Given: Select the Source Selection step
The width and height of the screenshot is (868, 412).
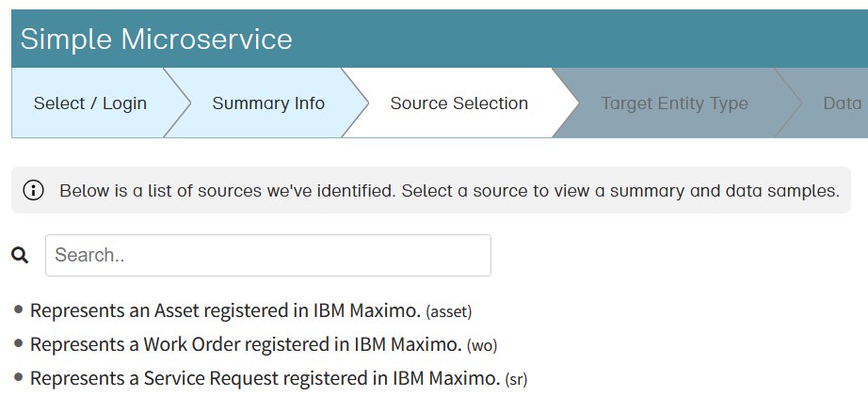Looking at the screenshot, I should [458, 103].
